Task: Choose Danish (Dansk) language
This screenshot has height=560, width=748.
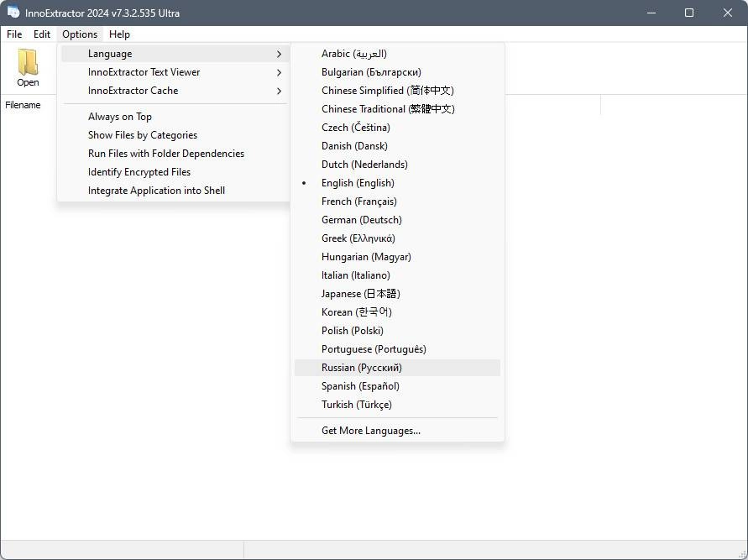Action: (397, 146)
